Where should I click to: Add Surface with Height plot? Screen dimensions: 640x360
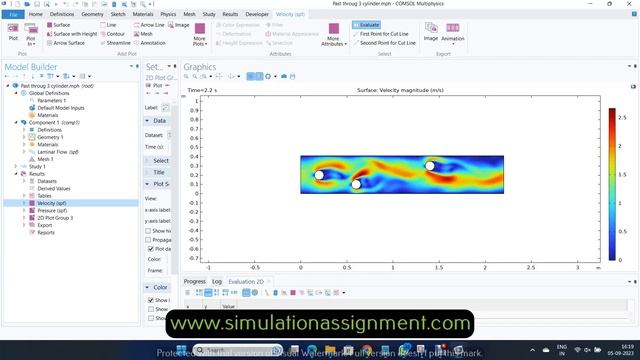point(71,34)
